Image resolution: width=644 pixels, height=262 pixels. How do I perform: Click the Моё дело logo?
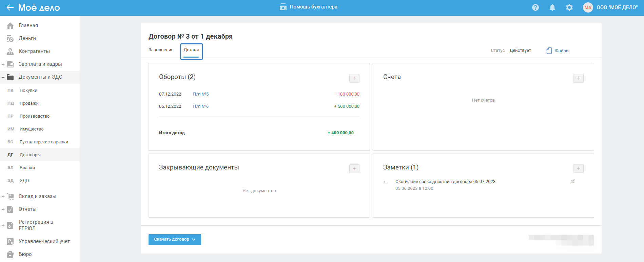[39, 7]
